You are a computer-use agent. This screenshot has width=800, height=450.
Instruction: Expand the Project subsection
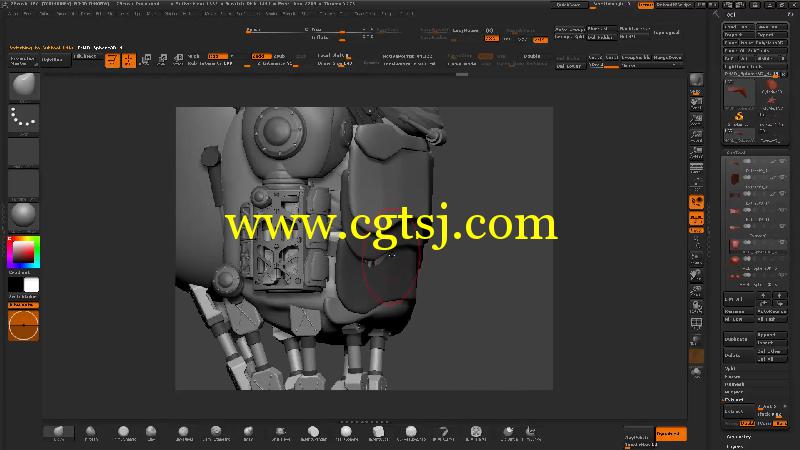[x=733, y=392]
